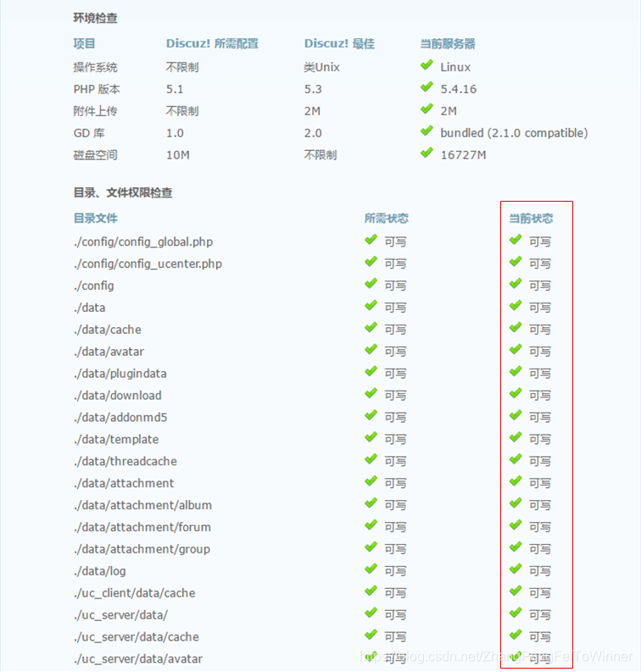The image size is (641, 672).
Task: Click 所需状态 checkmark in ./config row
Action: click(x=371, y=283)
